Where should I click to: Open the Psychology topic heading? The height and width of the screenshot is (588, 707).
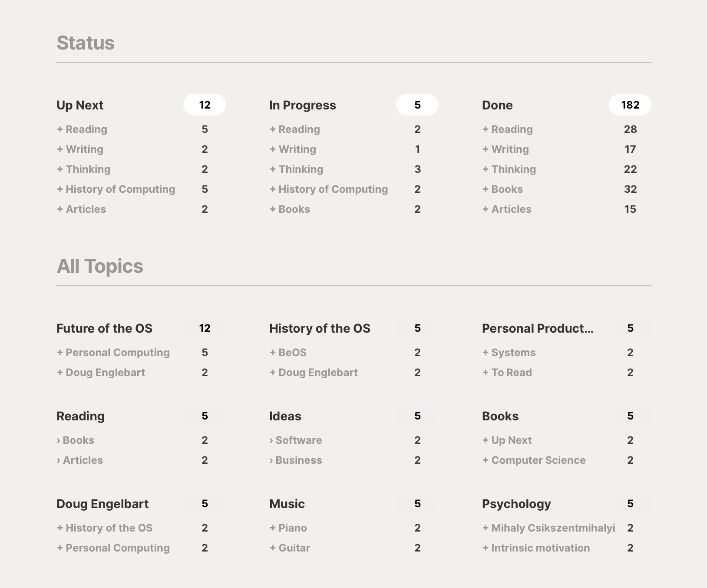coord(516,504)
